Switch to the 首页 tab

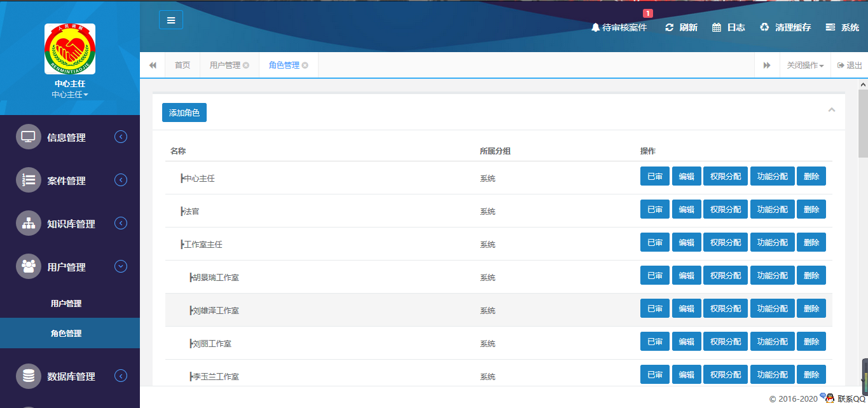(x=183, y=64)
